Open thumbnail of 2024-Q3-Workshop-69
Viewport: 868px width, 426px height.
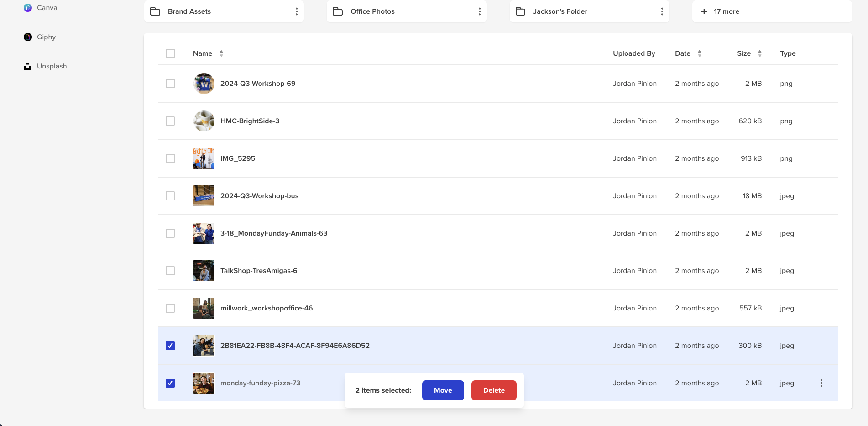point(204,84)
